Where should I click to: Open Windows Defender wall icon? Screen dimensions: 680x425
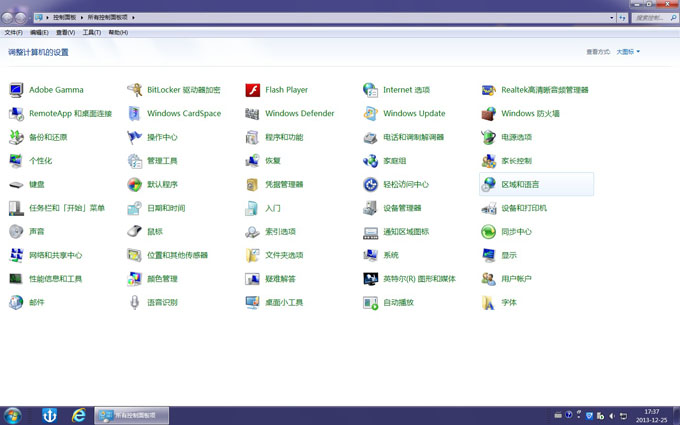point(252,114)
